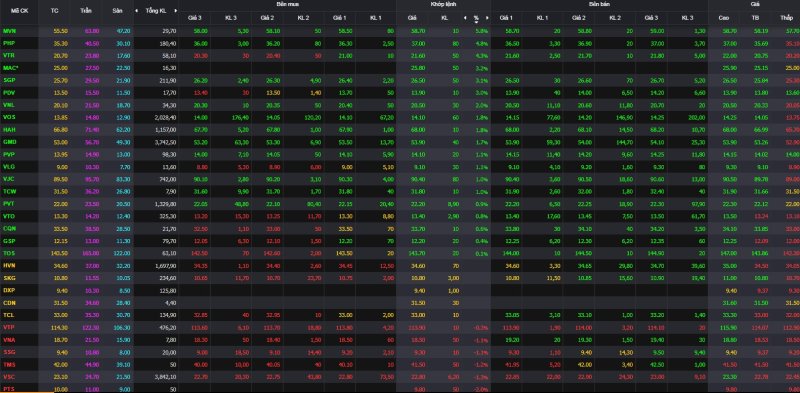Sort by the Mã CK column header
Viewport: 800px width, 393px height.
19,10
